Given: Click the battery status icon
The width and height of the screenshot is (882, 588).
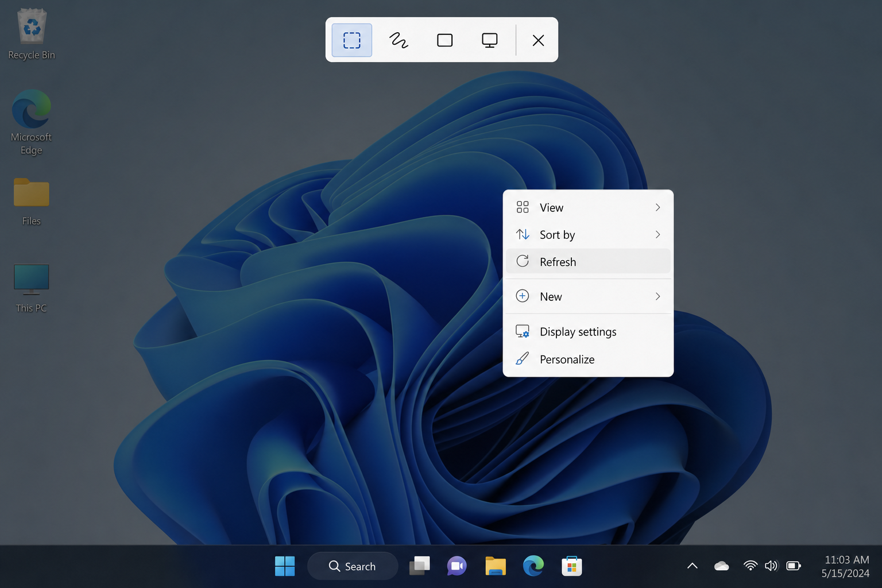Looking at the screenshot, I should 794,566.
